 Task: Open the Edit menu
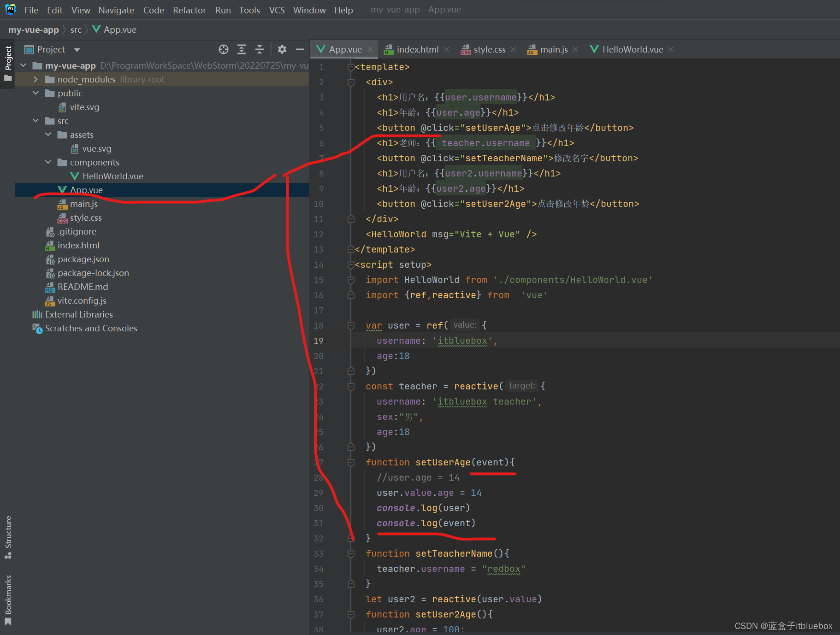pyautogui.click(x=54, y=10)
